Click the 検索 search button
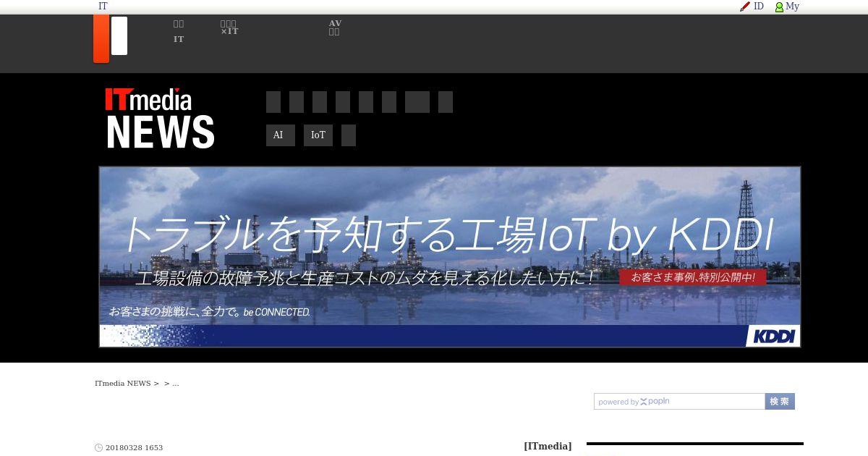 click(780, 402)
